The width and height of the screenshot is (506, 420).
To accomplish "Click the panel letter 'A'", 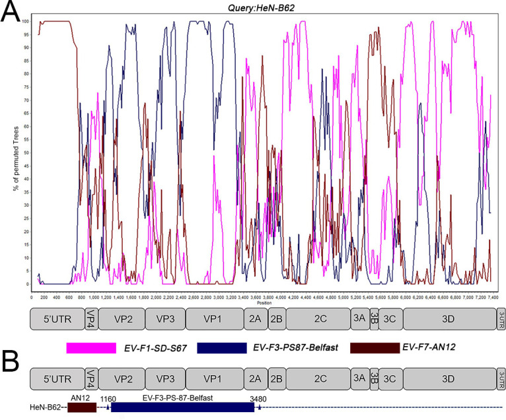I will [11, 11].
